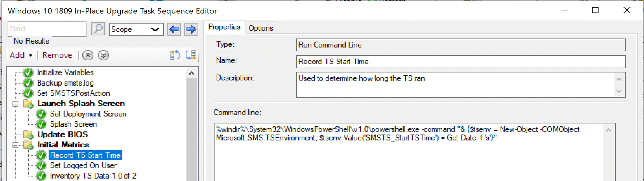The width and height of the screenshot is (644, 181).
Task: Click the blue previous result arrow
Action: click(x=174, y=29)
